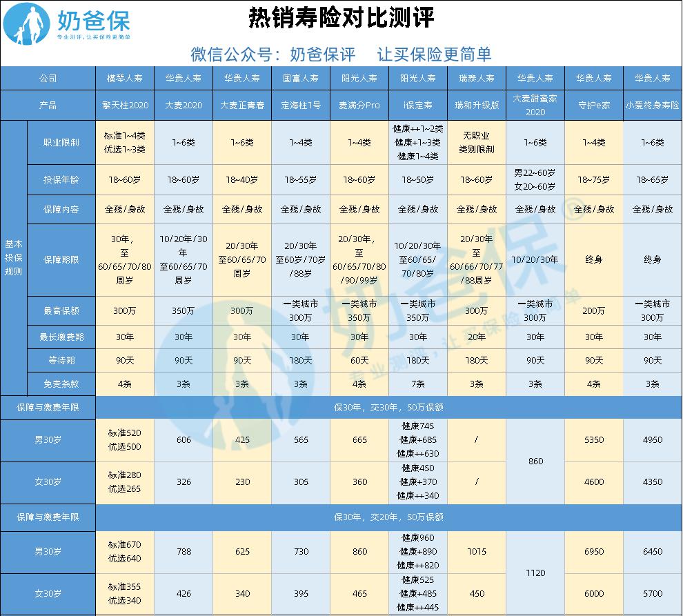
Task: Click the 标准520 优选500 premium cell
Action: 125,440
